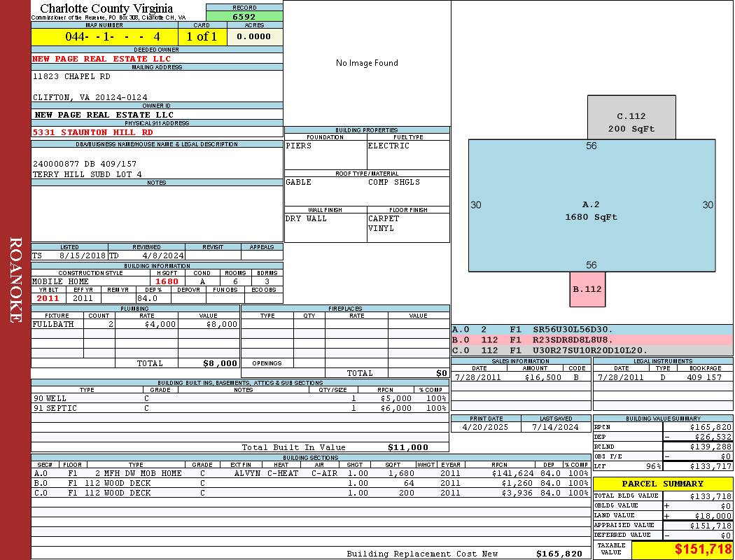Click the "1 of 1" card indicator
The height and width of the screenshot is (560, 735).
[x=202, y=36]
